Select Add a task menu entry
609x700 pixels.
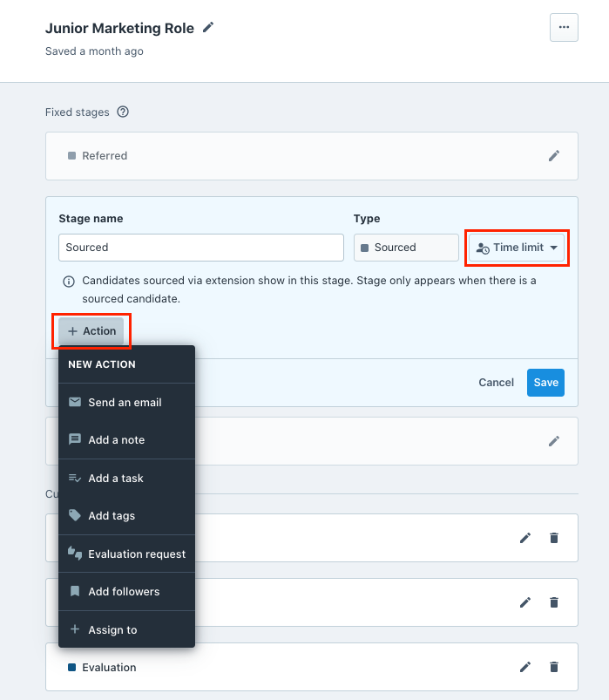click(x=116, y=478)
